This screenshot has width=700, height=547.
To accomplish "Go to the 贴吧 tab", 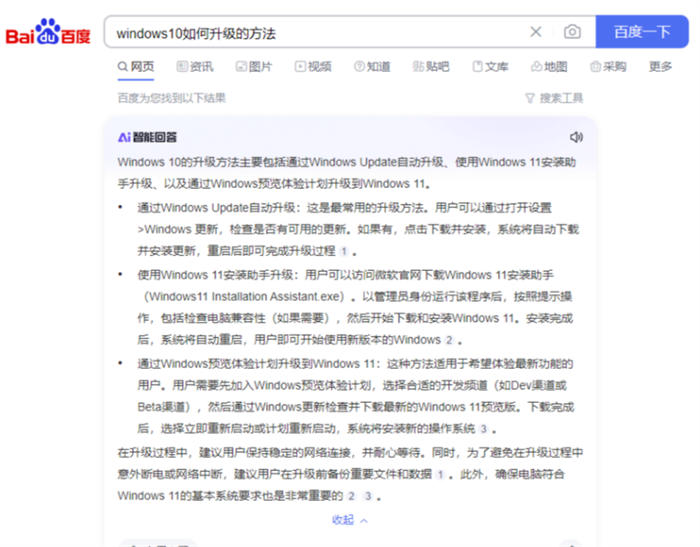I will pyautogui.click(x=431, y=67).
